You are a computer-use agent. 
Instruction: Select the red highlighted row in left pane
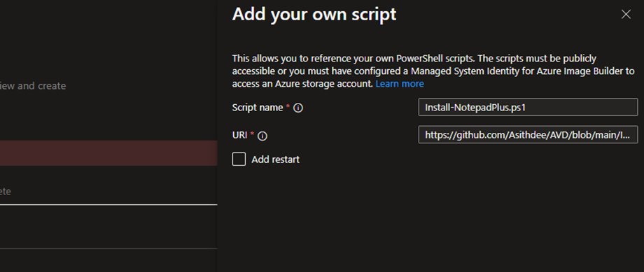(108, 153)
